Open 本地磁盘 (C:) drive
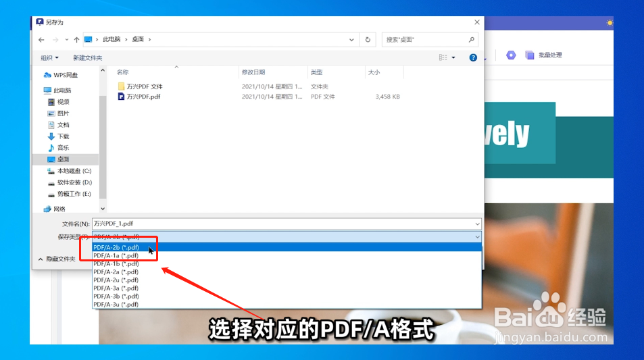Screen dimensions: 644x360 tap(70, 171)
